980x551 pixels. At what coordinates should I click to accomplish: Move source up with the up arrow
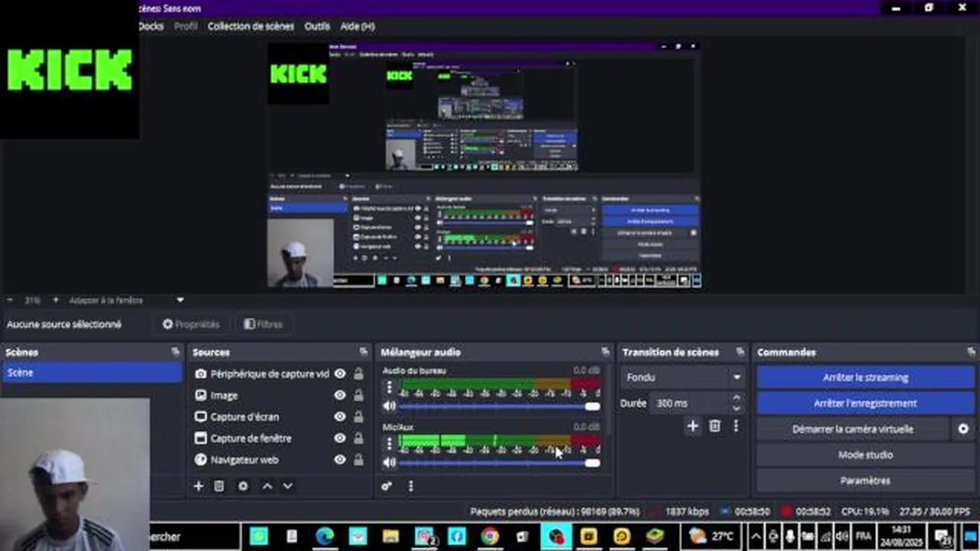click(x=267, y=486)
